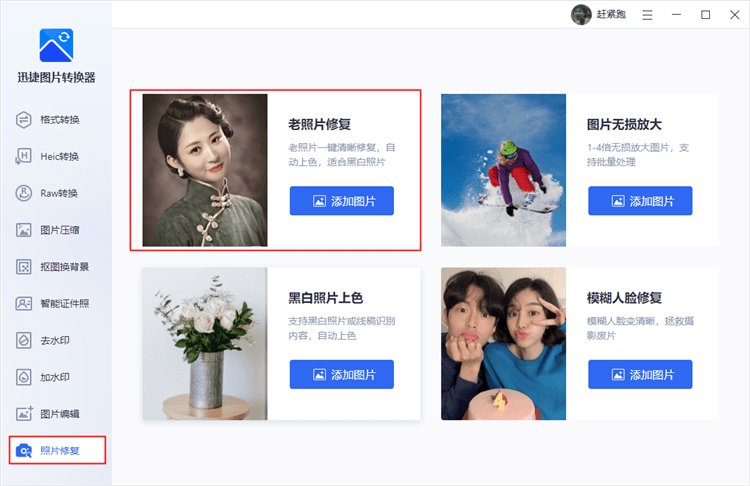Select the flower vase thumbnail
The height and width of the screenshot is (486, 750).
tap(205, 344)
